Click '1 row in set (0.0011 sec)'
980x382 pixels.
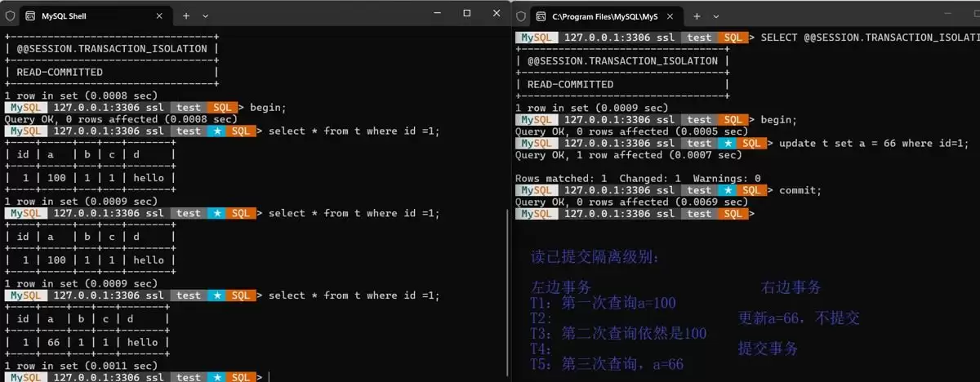pyautogui.click(x=81, y=366)
